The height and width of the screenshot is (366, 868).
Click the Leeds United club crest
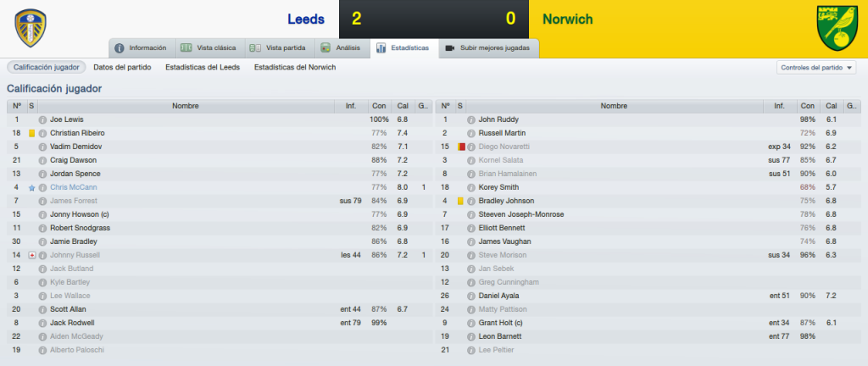(31, 28)
